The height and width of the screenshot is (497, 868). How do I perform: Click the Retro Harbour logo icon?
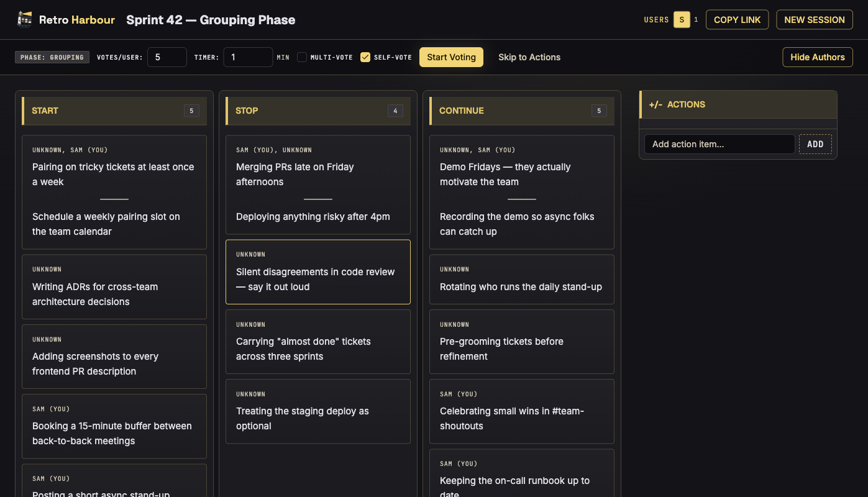tap(24, 20)
